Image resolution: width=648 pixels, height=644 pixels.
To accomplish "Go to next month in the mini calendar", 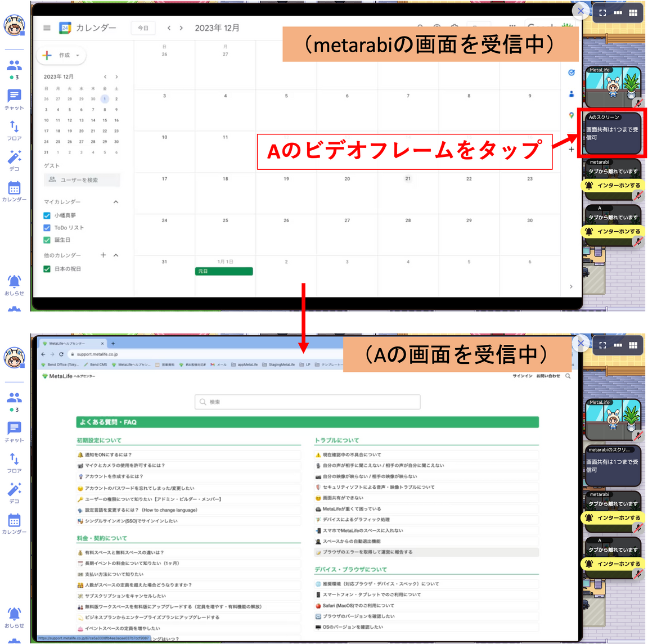I will 116,77.
